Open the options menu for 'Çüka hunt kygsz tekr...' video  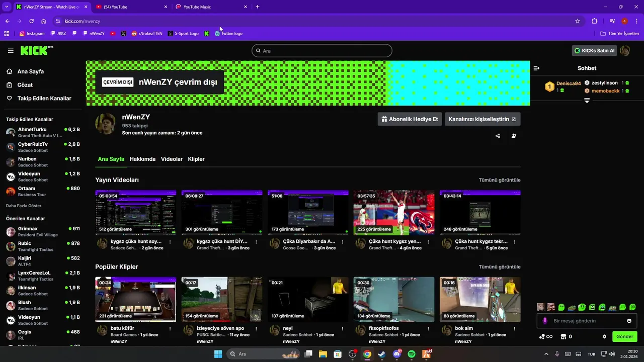515,242
